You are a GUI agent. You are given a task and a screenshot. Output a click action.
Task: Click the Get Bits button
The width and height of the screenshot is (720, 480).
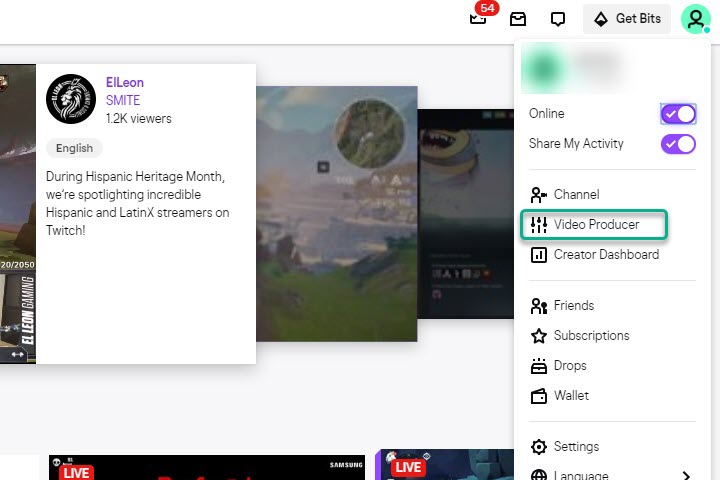pyautogui.click(x=627, y=19)
